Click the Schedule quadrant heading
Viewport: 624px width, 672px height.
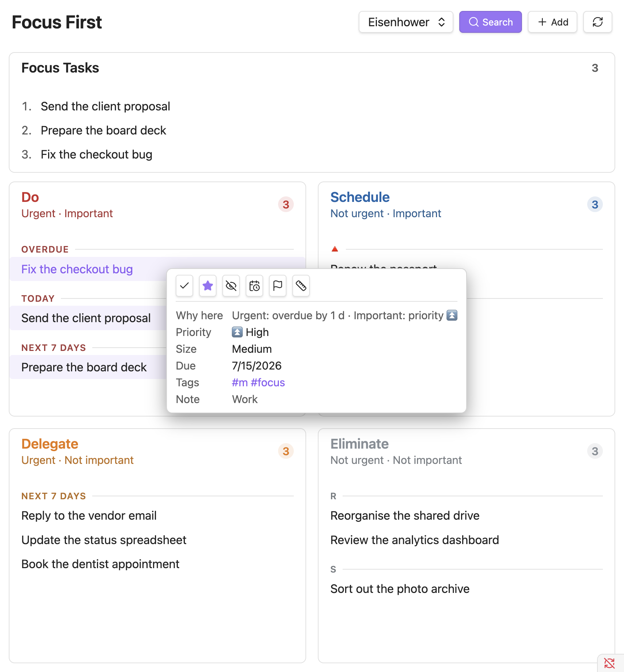click(x=360, y=197)
